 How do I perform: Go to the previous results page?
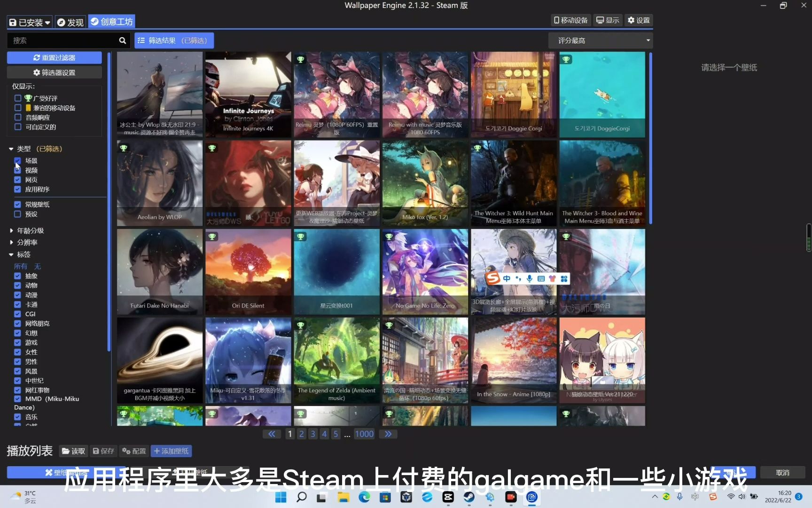pos(272,434)
